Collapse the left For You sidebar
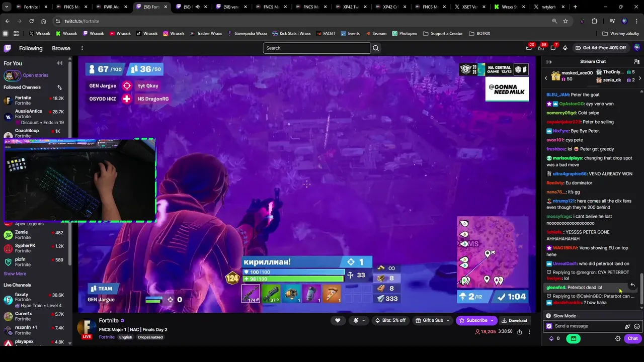Image resolution: width=644 pixels, height=362 pixels. tap(59, 63)
